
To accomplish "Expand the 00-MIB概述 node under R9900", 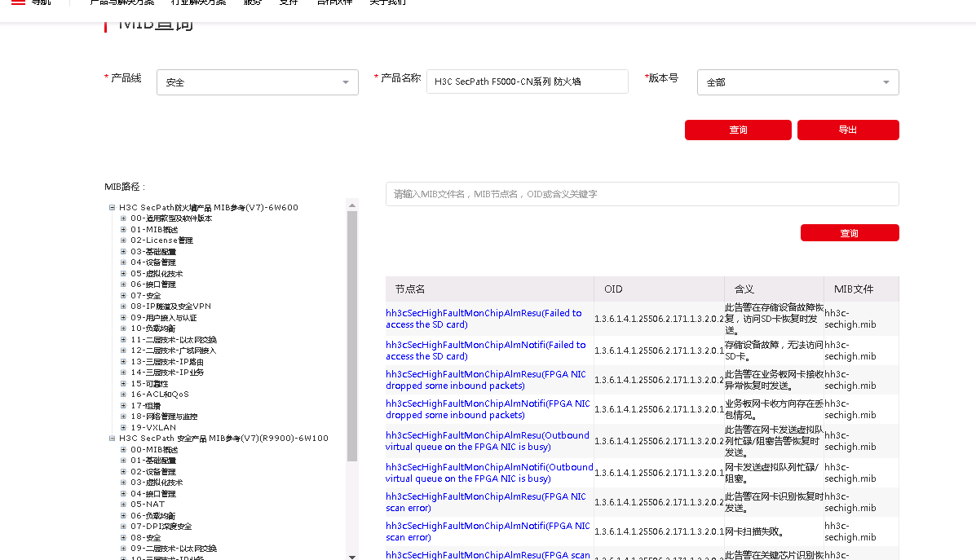I will (123, 449).
